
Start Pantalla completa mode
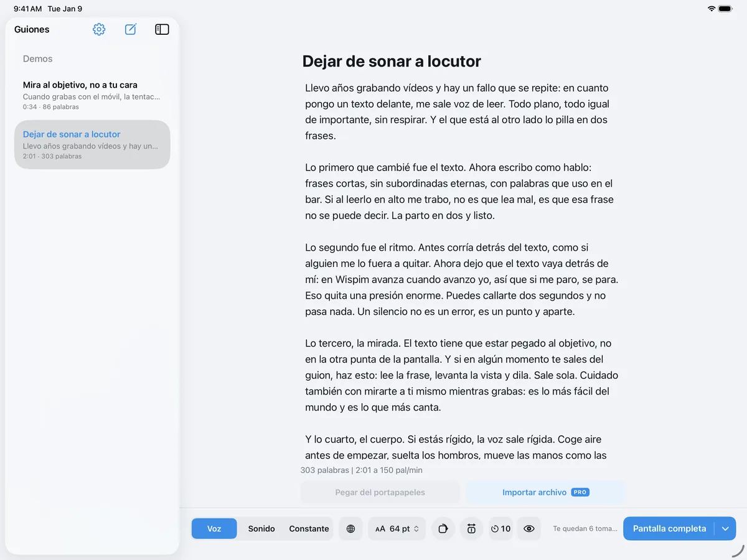pos(669,529)
